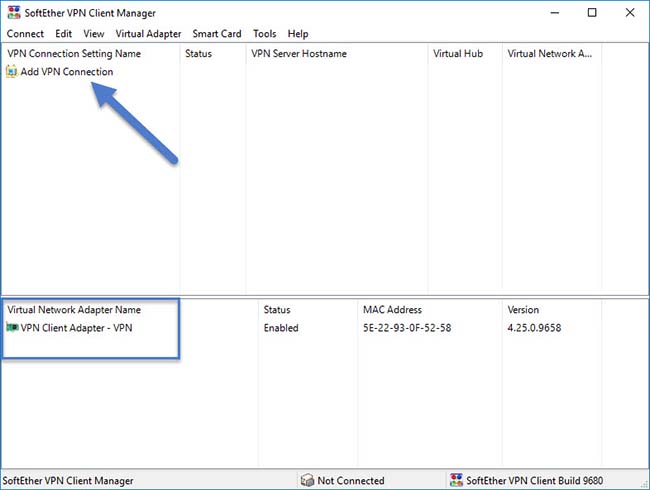
Task: Select MAC address 5E-22-93-0F-52-58
Action: [x=407, y=328]
